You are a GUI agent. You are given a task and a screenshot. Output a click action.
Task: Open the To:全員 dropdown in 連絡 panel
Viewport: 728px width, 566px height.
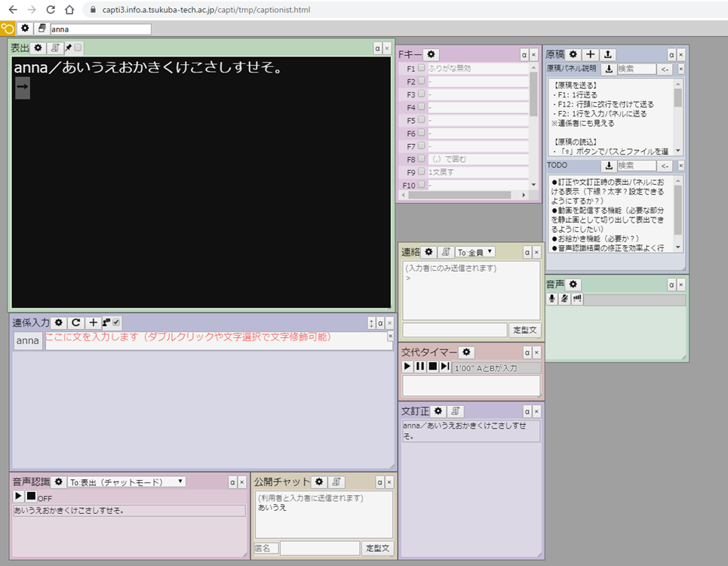pos(475,252)
